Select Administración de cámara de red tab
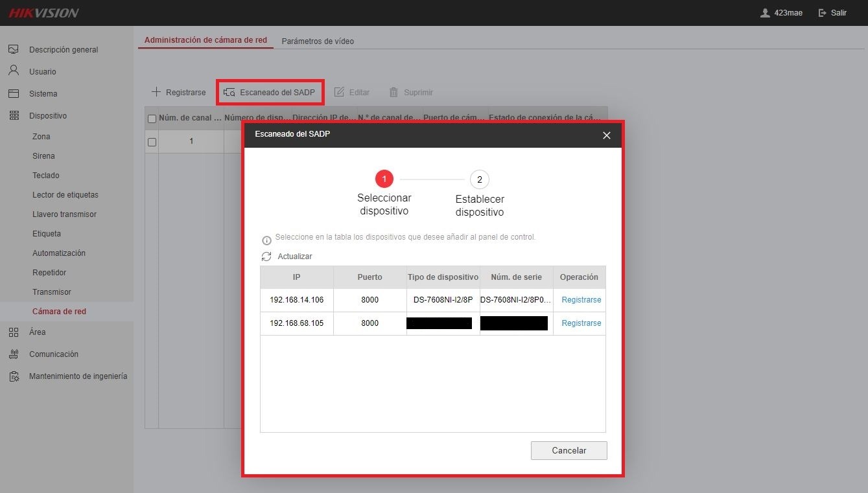The image size is (868, 493). (205, 40)
